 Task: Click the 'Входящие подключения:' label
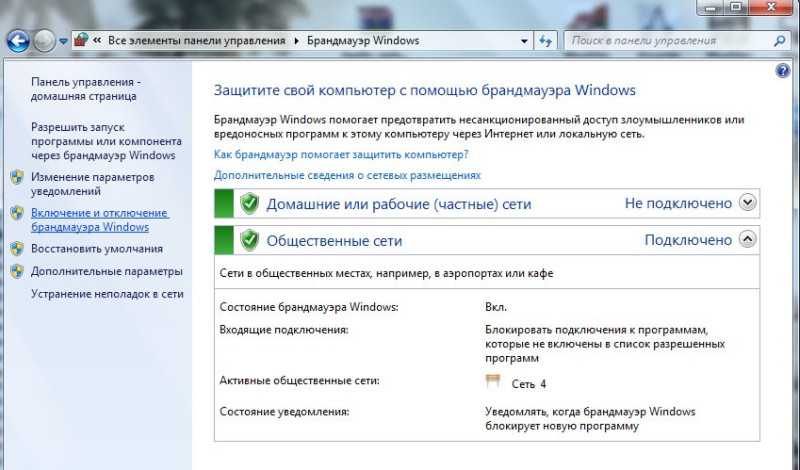(284, 330)
